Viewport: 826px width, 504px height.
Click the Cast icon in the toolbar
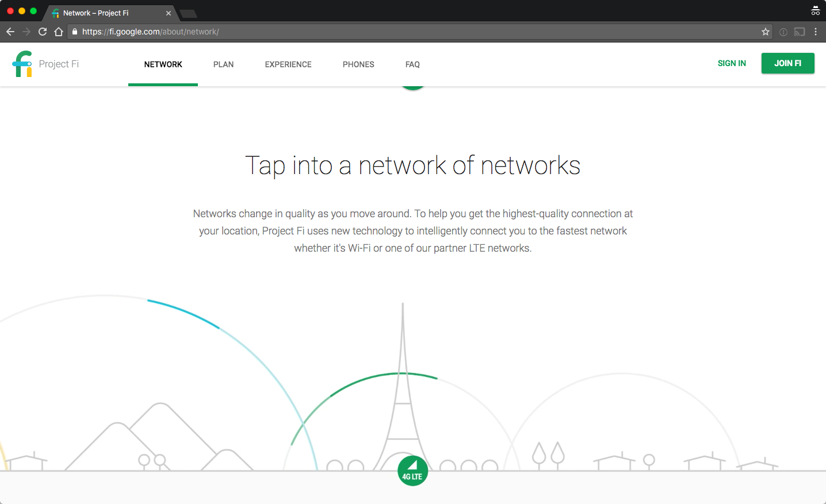click(x=800, y=32)
